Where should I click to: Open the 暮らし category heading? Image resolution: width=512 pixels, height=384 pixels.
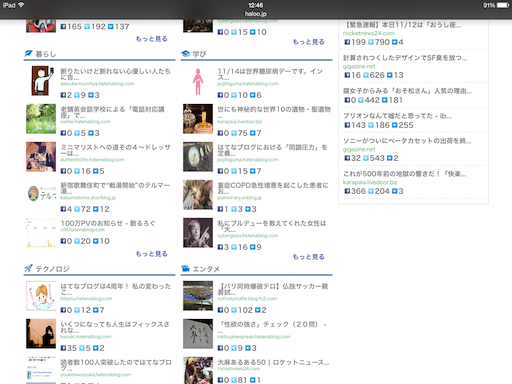[46, 54]
